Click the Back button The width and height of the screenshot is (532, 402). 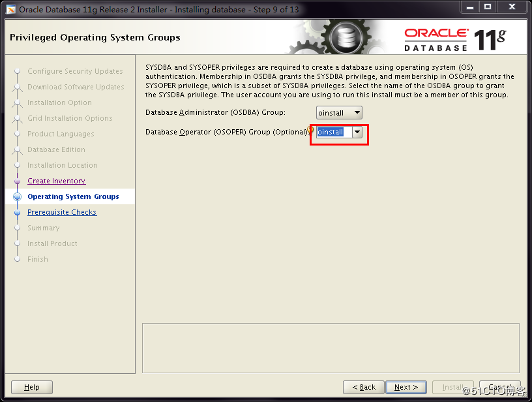[x=364, y=387]
